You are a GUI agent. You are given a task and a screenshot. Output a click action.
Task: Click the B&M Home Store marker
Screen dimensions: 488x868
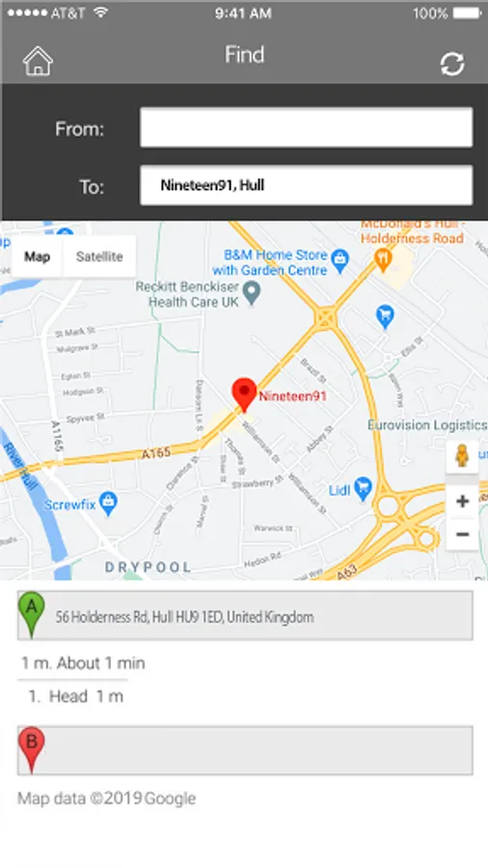pyautogui.click(x=340, y=261)
